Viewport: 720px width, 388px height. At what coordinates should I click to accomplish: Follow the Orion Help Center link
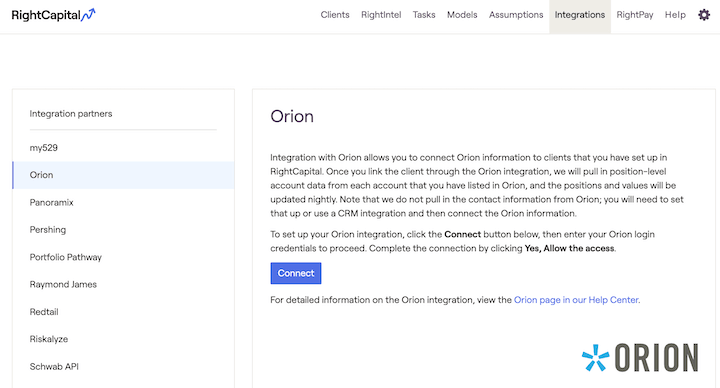576,300
